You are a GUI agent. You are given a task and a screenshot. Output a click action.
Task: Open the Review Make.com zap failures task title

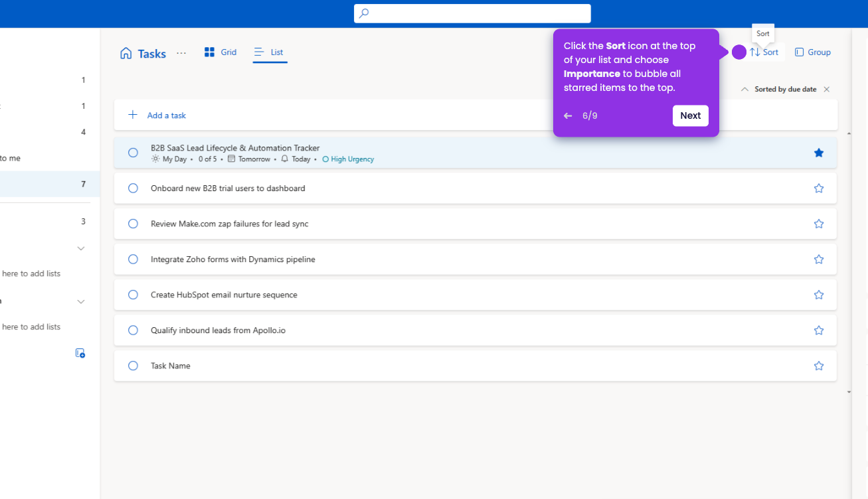pos(230,224)
